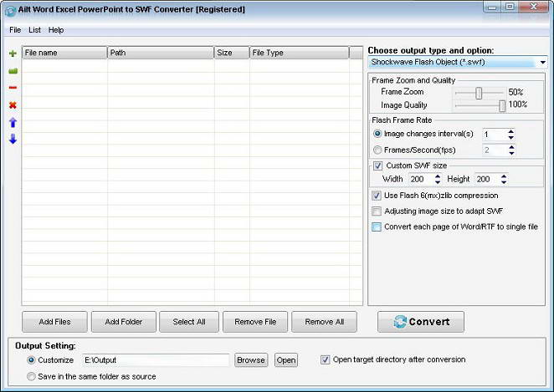Increase the SWF Width value
Image resolution: width=554 pixels, height=392 pixels.
tap(438, 176)
